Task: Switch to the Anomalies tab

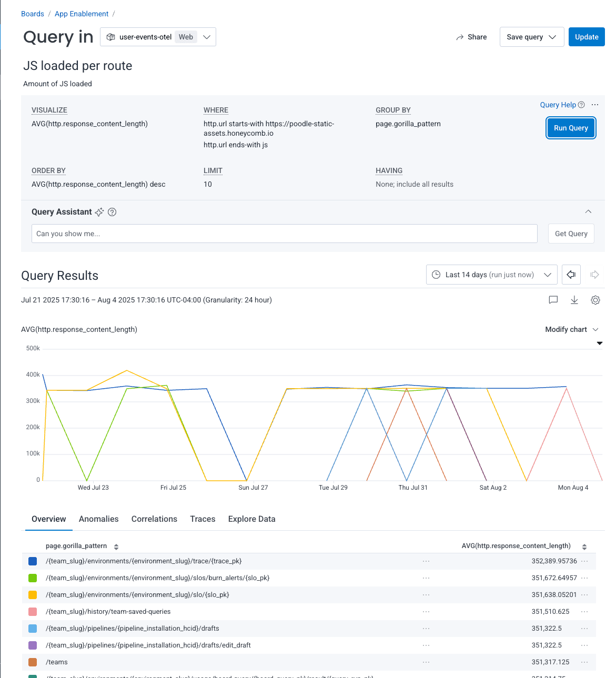Action: coord(98,519)
